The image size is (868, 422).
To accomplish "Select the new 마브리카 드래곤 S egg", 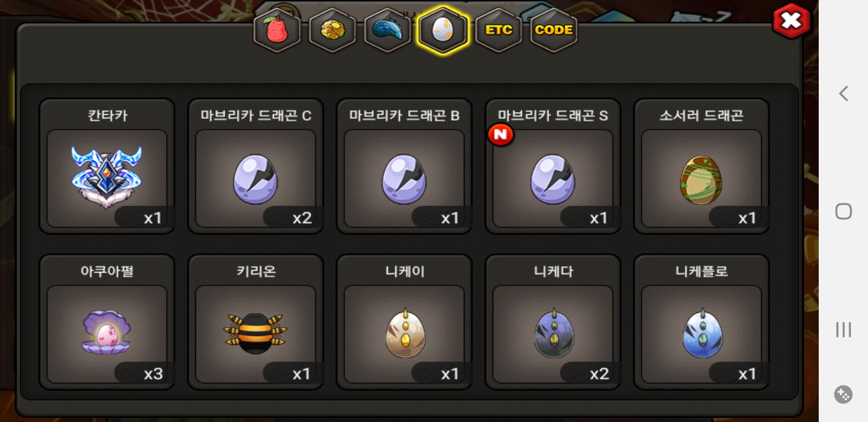I will pyautogui.click(x=553, y=166).
